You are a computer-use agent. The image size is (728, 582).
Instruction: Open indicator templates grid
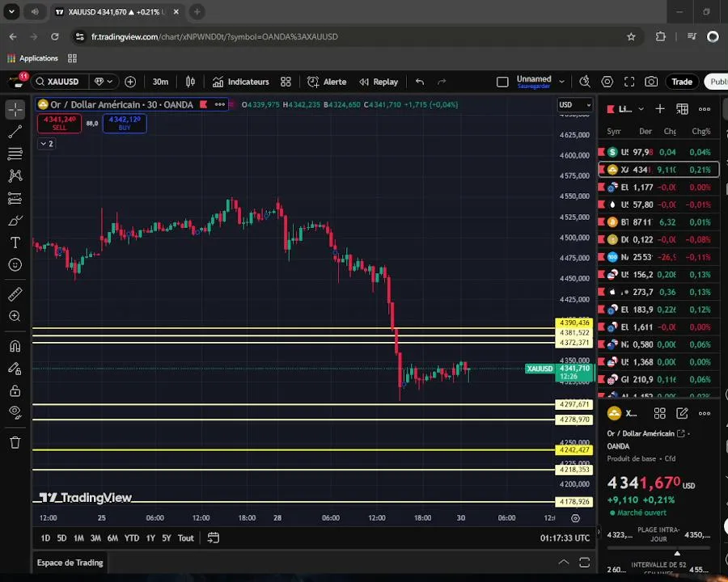tap(286, 82)
